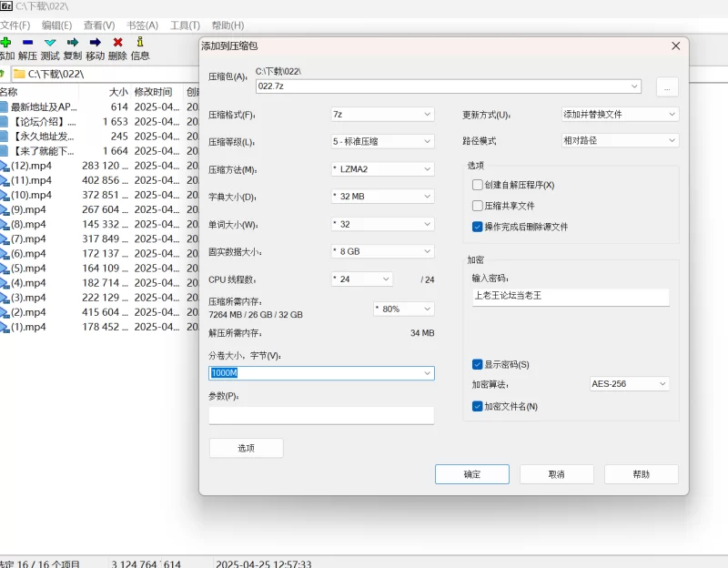Select the (9).mp4 file icon
This screenshot has height=568, width=728.
5,210
